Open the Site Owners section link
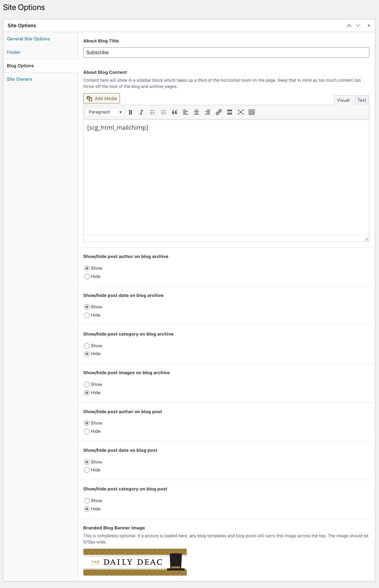Viewport: 379px width, 588px height. 19,79
